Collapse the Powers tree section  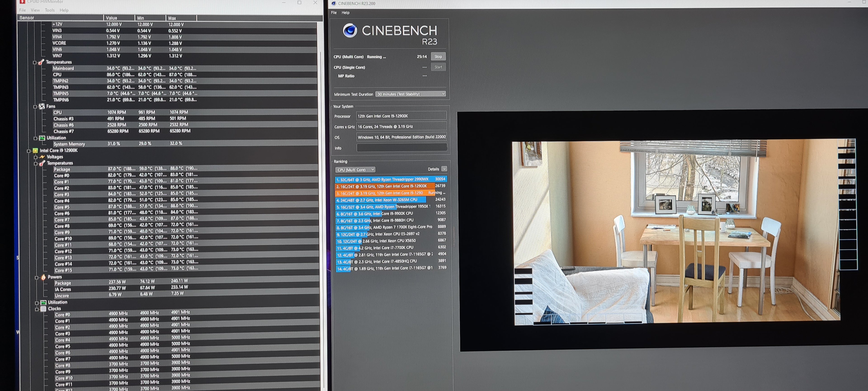coord(37,278)
